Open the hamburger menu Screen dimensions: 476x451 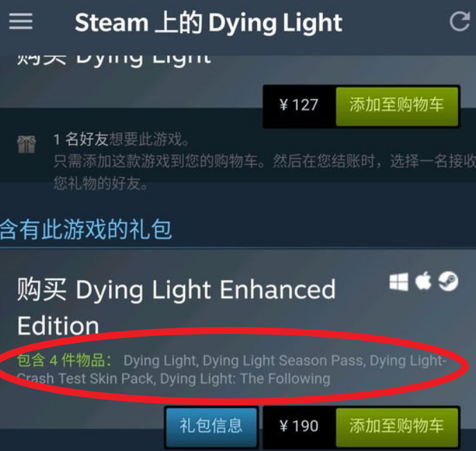point(21,21)
